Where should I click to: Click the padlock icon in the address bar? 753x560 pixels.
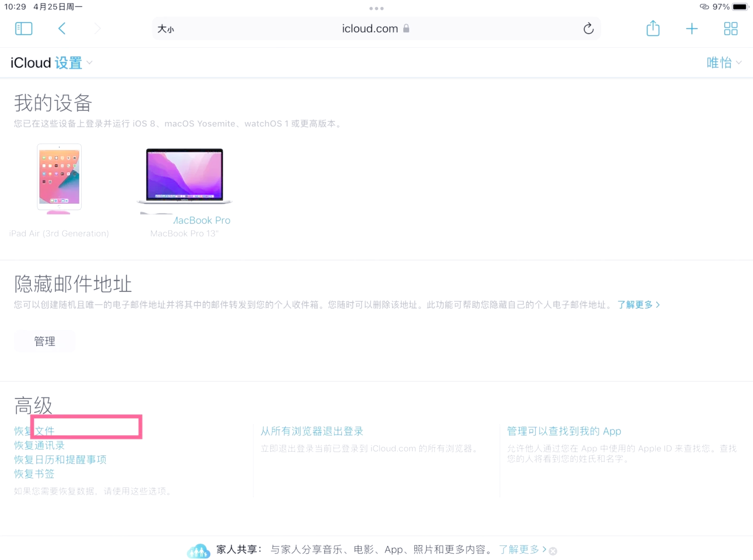[x=406, y=28]
